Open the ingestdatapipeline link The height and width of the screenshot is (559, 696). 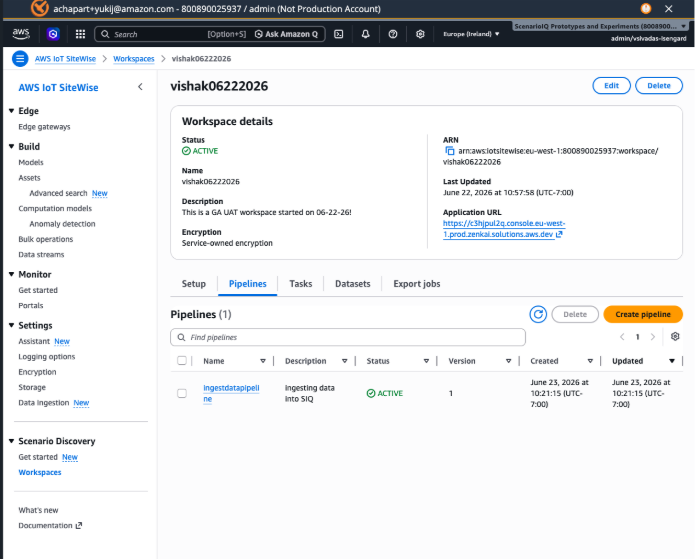click(231, 393)
